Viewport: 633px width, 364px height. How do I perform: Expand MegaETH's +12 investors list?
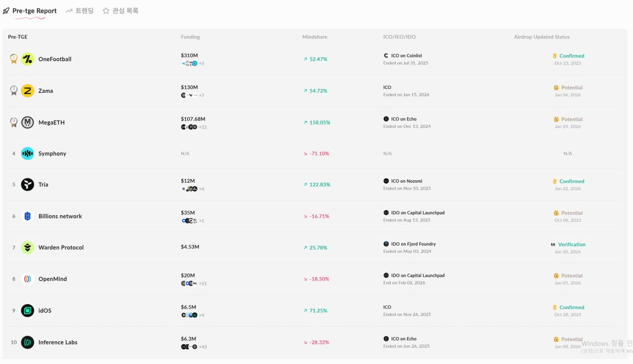(203, 127)
